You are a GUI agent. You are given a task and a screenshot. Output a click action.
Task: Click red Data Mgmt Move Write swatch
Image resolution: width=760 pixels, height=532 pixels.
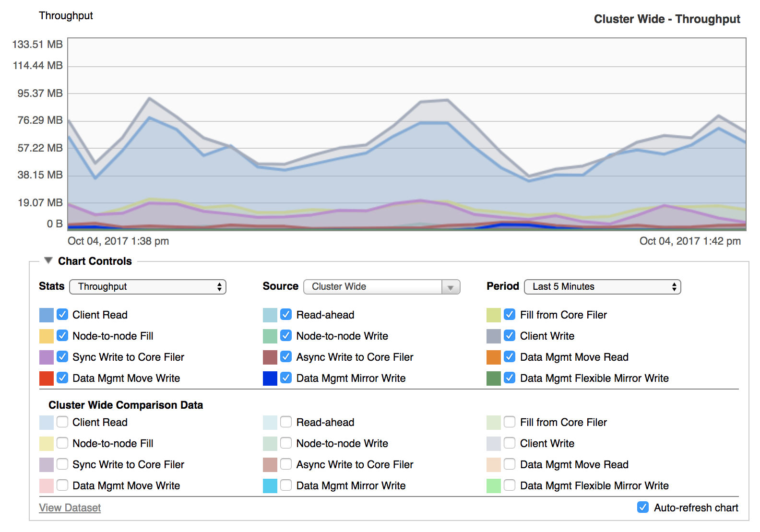point(47,378)
